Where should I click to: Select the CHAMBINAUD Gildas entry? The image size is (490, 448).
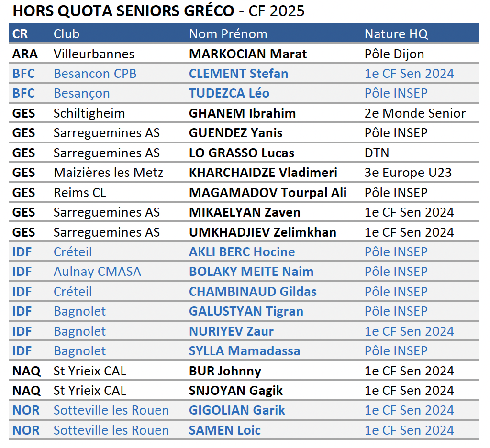pyautogui.click(x=253, y=292)
